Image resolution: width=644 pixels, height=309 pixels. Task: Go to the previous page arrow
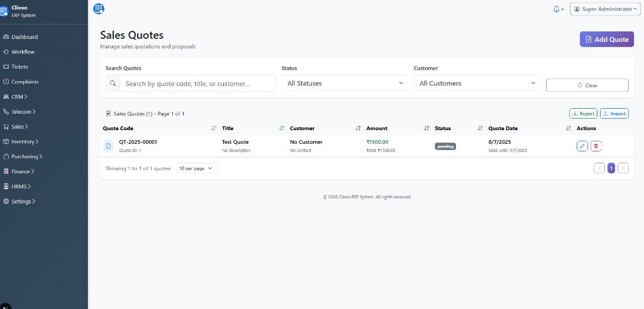[599, 168]
